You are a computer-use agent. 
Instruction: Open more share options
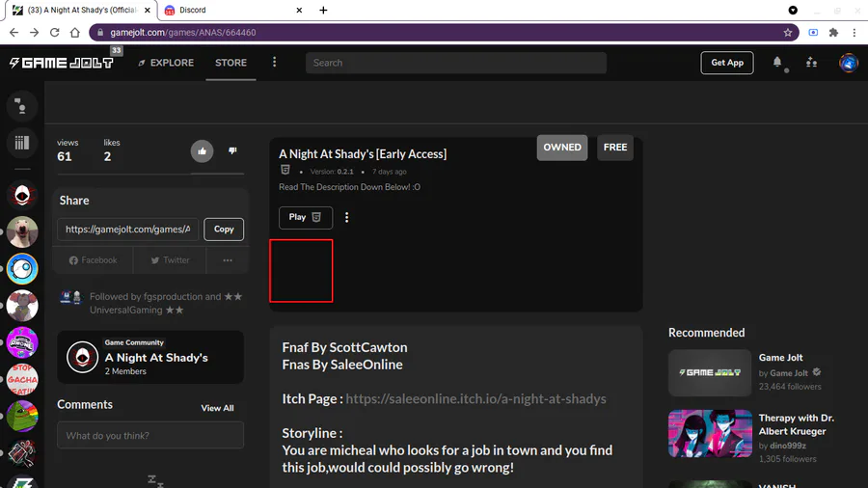[228, 260]
